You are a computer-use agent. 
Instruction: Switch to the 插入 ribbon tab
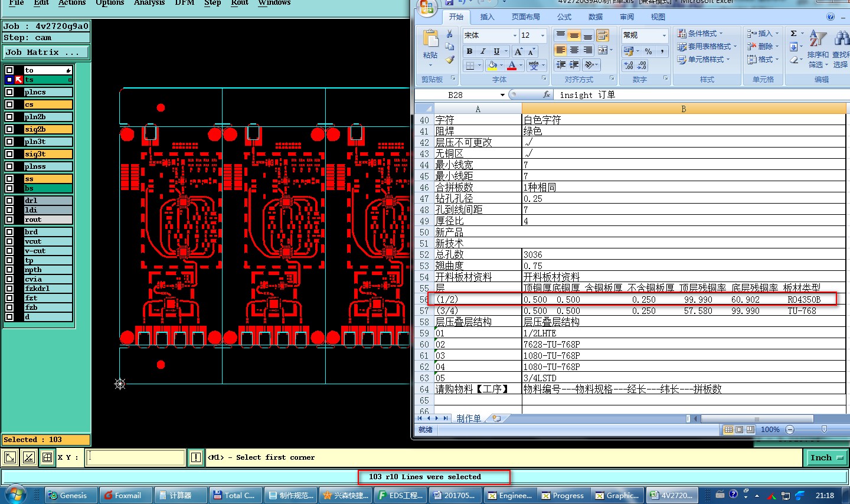click(x=487, y=17)
